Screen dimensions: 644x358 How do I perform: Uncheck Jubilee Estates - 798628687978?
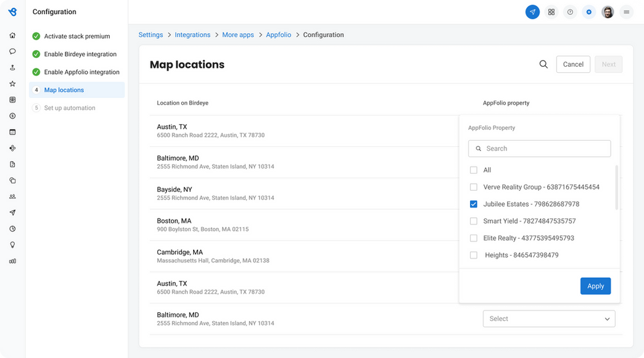474,204
